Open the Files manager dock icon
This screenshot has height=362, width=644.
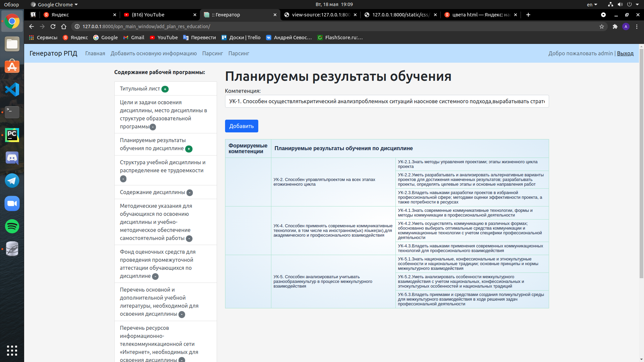[12, 44]
